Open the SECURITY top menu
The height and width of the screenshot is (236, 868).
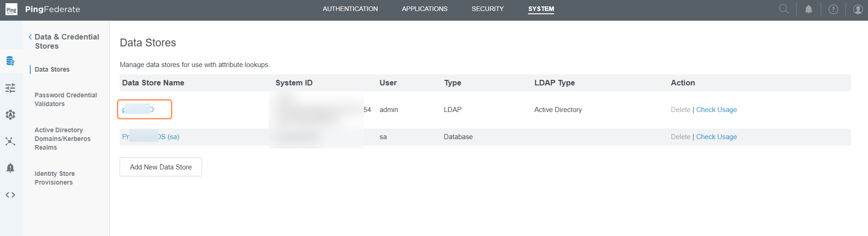tap(488, 9)
